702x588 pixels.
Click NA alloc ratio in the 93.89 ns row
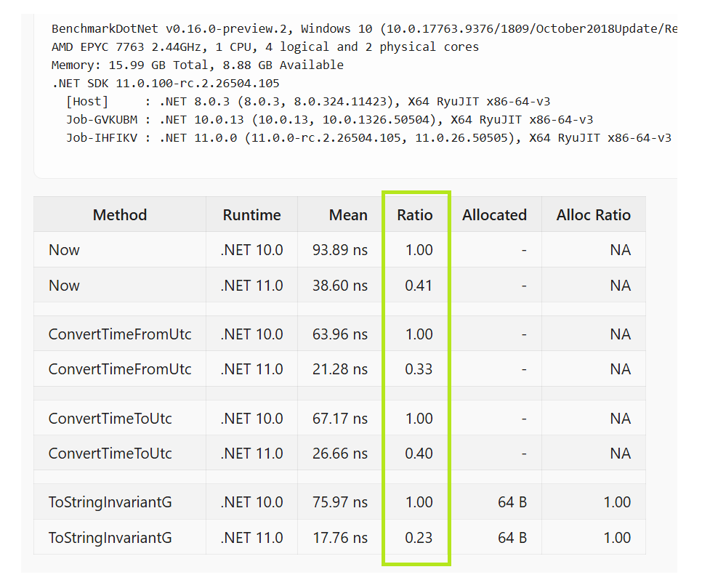point(620,250)
